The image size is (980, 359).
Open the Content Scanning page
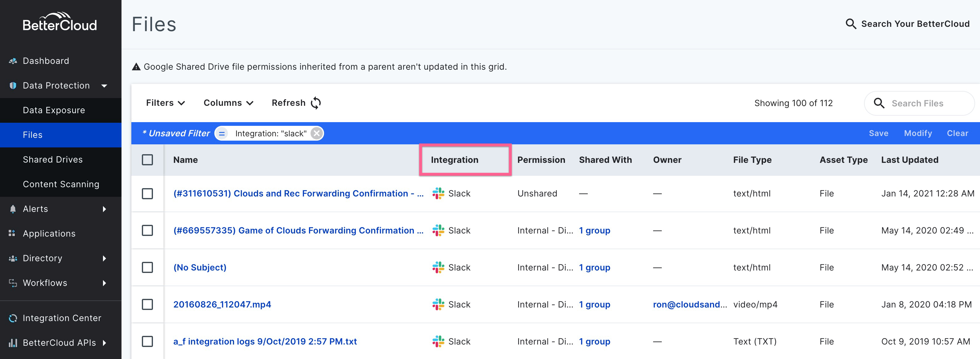pyautogui.click(x=61, y=184)
